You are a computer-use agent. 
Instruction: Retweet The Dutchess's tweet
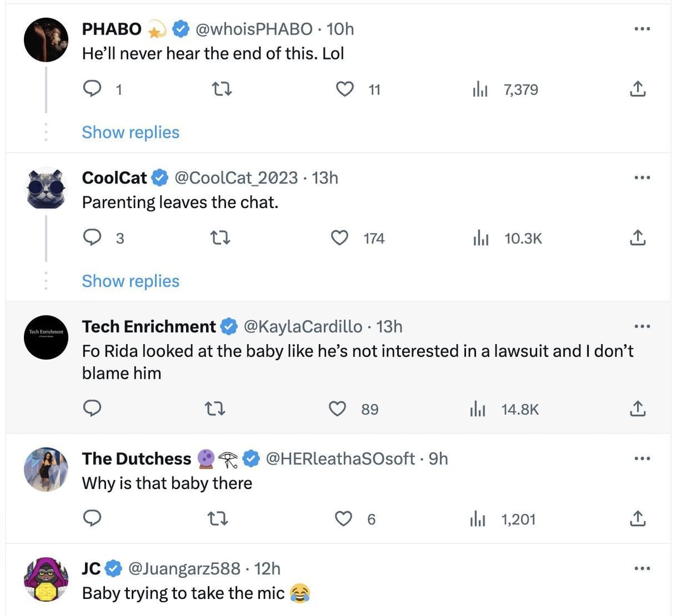(x=215, y=519)
